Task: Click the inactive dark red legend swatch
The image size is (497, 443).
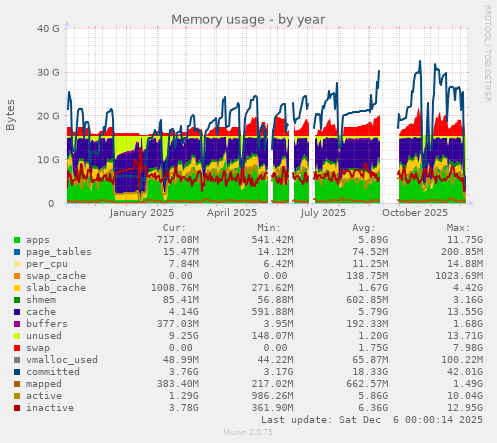Action: 17,408
